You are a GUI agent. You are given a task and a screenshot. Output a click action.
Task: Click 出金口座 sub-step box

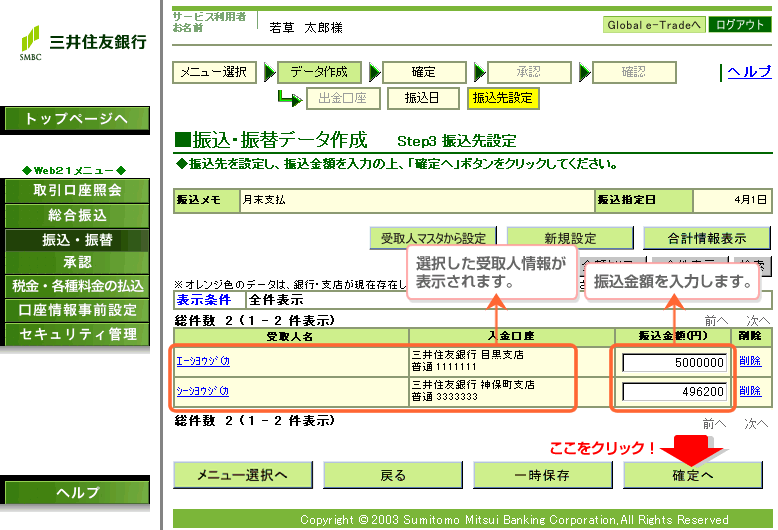pyautogui.click(x=343, y=98)
